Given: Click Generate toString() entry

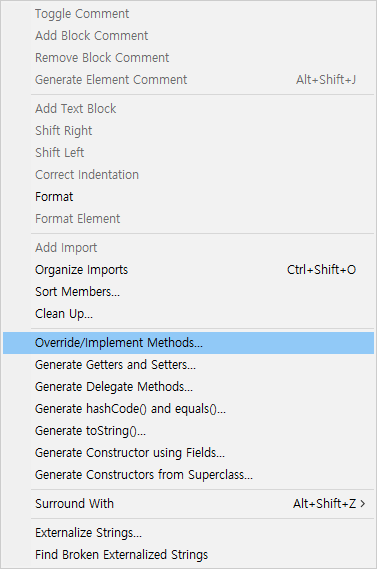Looking at the screenshot, I should [188, 431].
